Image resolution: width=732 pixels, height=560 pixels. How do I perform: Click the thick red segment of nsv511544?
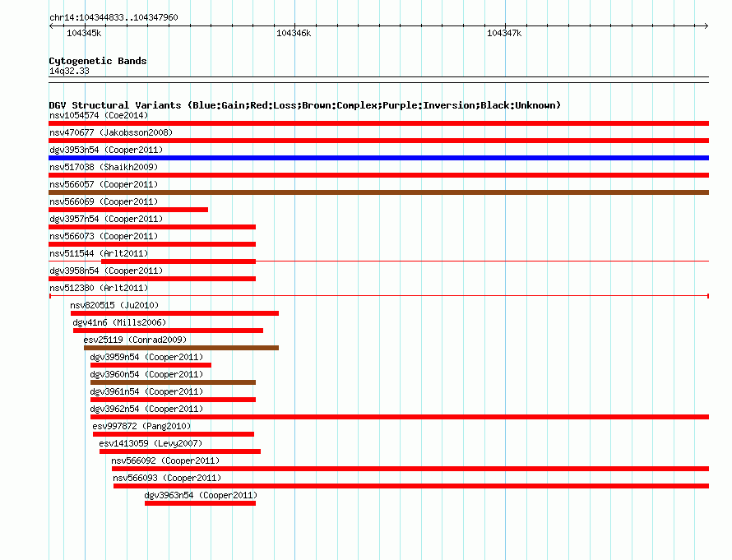pyautogui.click(x=178, y=261)
